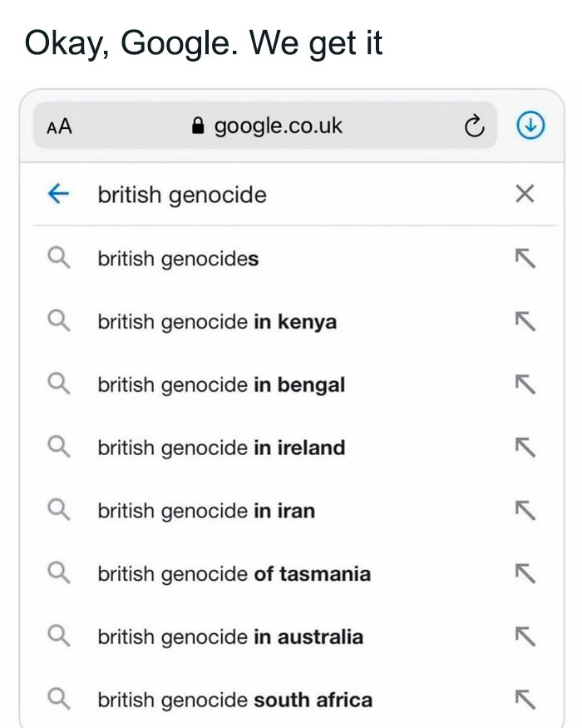
Task: Insert 'of tasmania' suggestion using arrow icon
Action: [523, 574]
